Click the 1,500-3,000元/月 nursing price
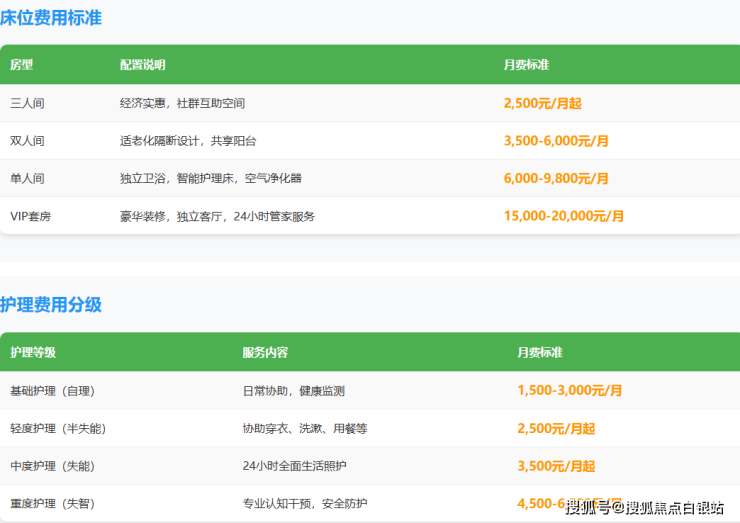 [570, 391]
